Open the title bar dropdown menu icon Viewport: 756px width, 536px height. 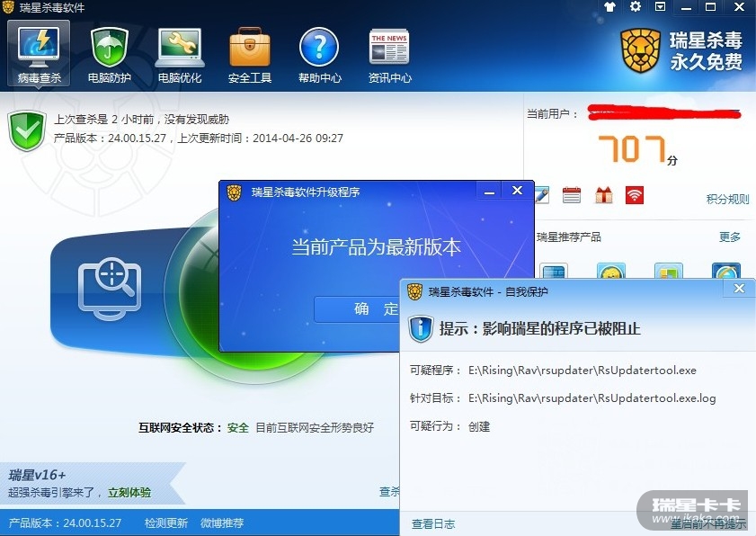click(x=660, y=7)
